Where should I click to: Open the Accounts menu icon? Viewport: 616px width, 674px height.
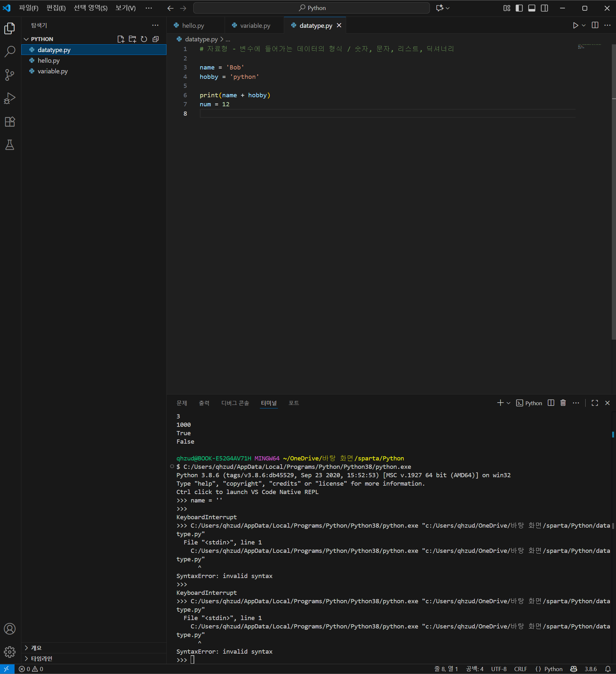tap(10, 628)
